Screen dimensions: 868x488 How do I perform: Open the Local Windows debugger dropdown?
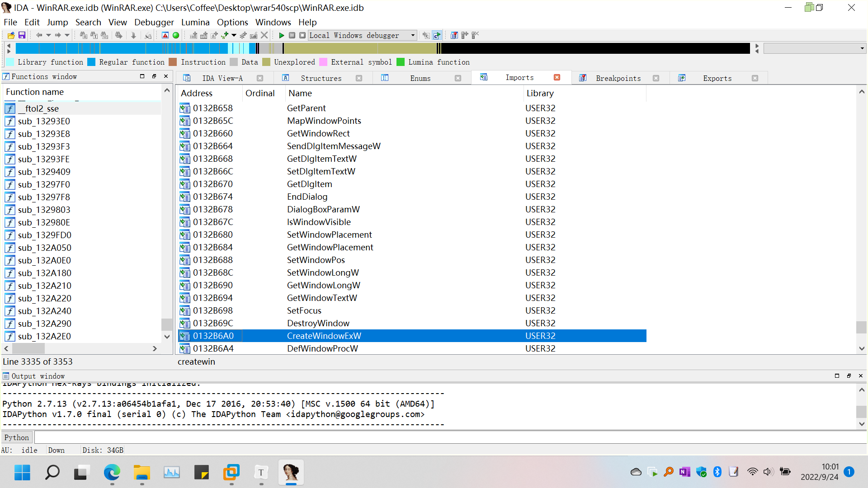tap(363, 35)
